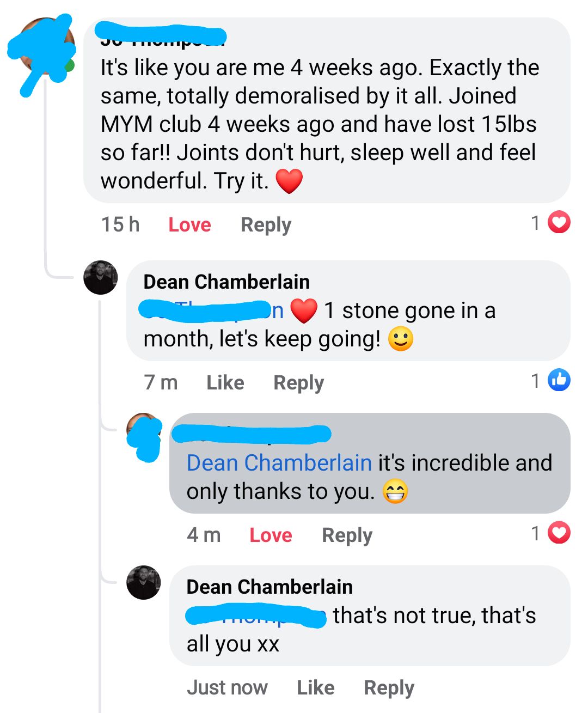Viewport: 588px width, 713px height.
Task: Reply to the 15 h comment
Action: click(x=266, y=224)
